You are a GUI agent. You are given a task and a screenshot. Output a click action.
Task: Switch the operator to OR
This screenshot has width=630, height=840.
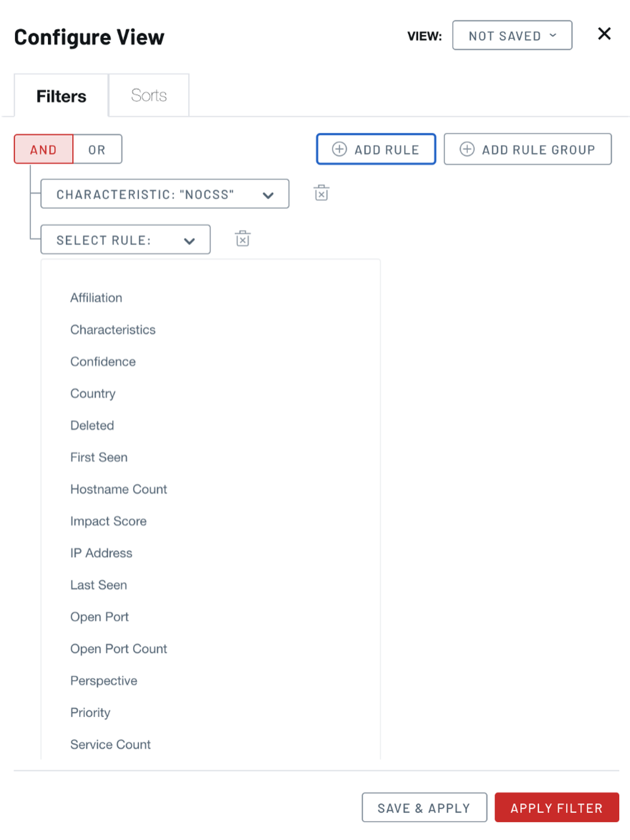[x=97, y=149]
